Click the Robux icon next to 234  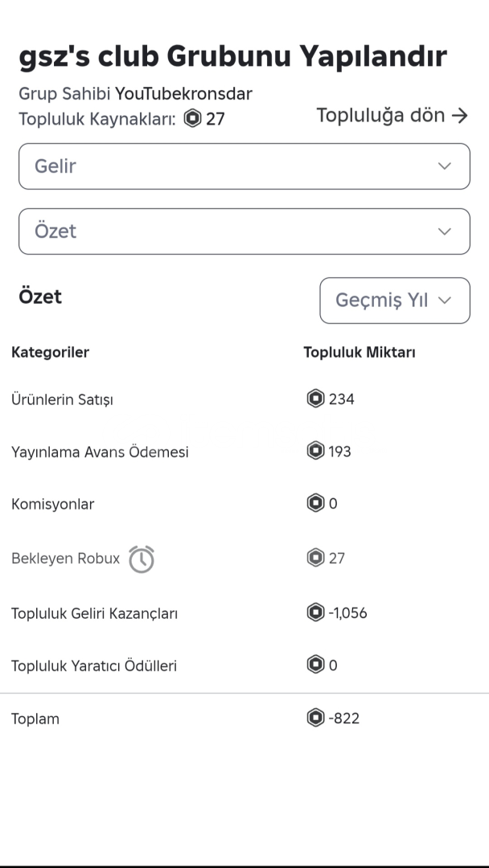click(315, 399)
